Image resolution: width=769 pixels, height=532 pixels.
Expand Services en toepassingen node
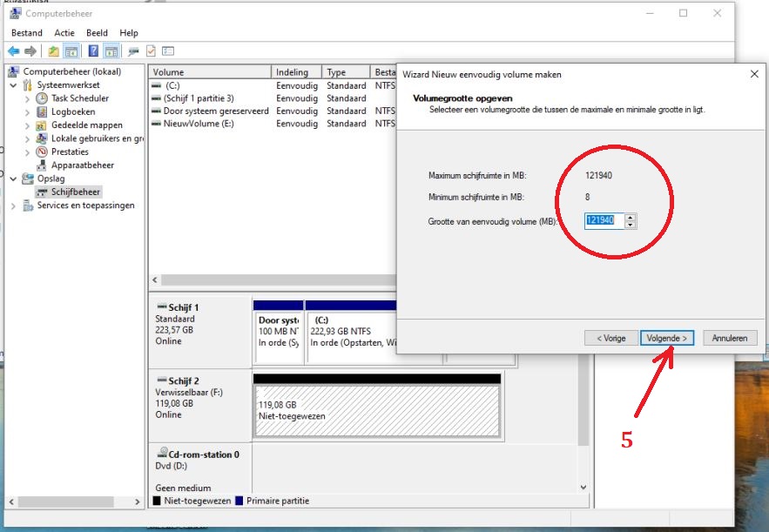(x=14, y=206)
